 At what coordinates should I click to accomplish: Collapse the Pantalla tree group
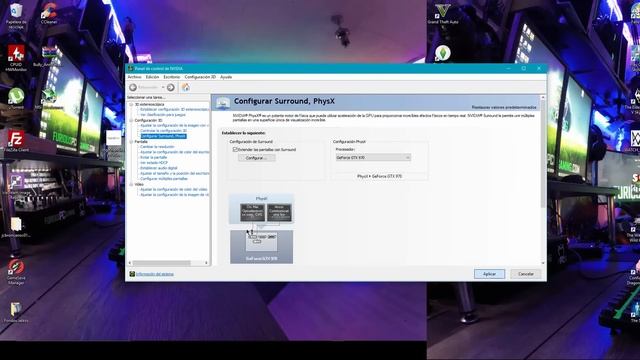click(x=131, y=142)
